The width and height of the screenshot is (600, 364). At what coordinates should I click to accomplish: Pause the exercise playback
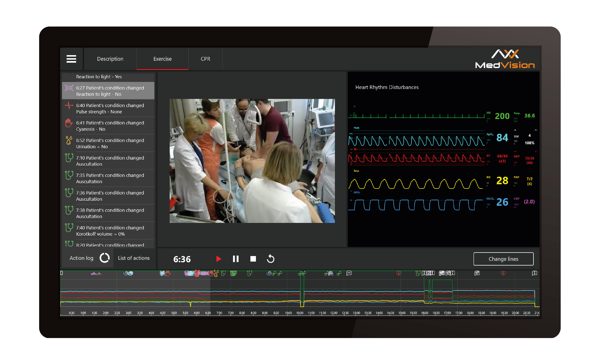pyautogui.click(x=236, y=259)
